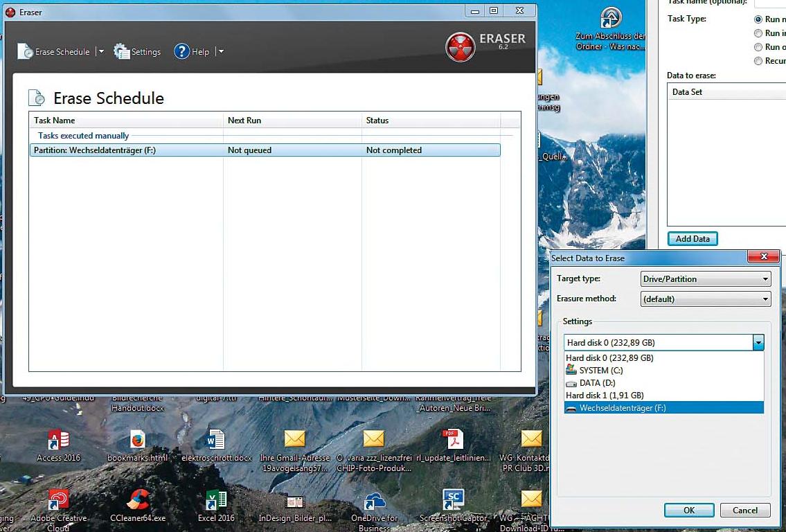This screenshot has width=786, height=532.
Task: Select the Wechseldatenträger (F:) task row
Action: click(265, 150)
